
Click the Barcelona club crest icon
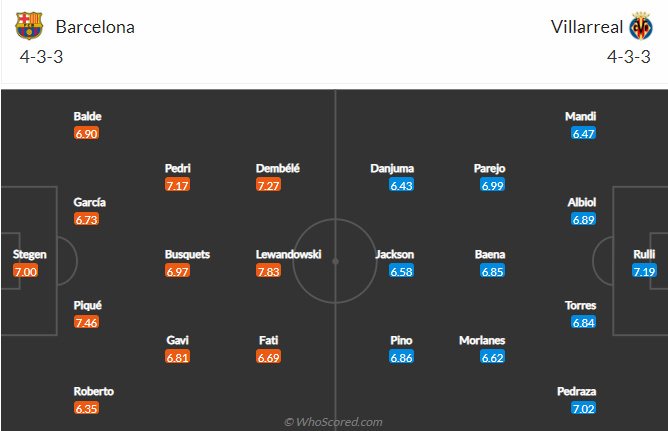coord(29,26)
